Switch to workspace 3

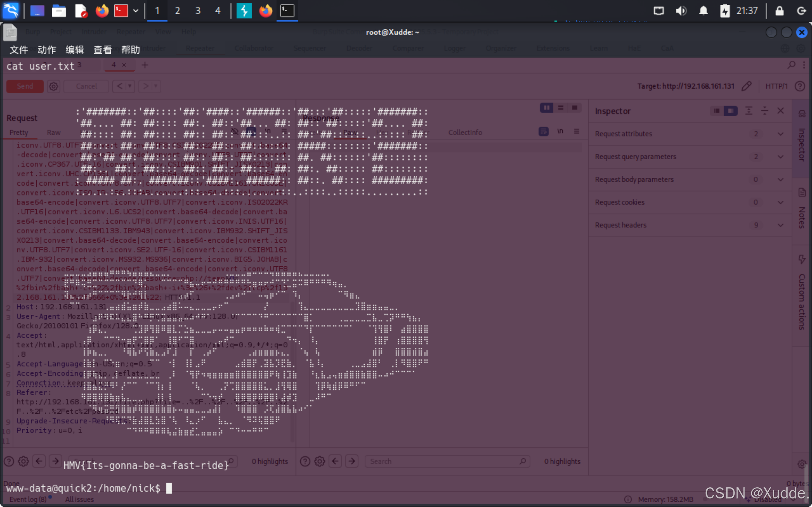pos(198,10)
